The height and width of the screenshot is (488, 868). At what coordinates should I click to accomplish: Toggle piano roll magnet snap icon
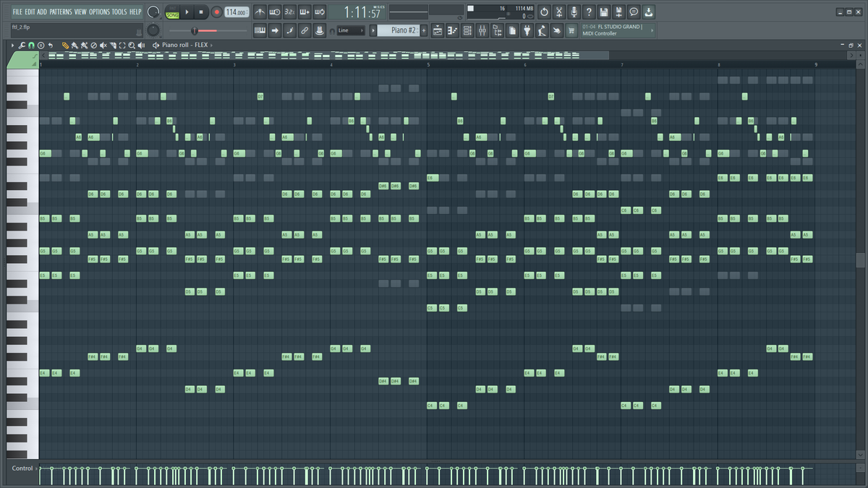32,45
